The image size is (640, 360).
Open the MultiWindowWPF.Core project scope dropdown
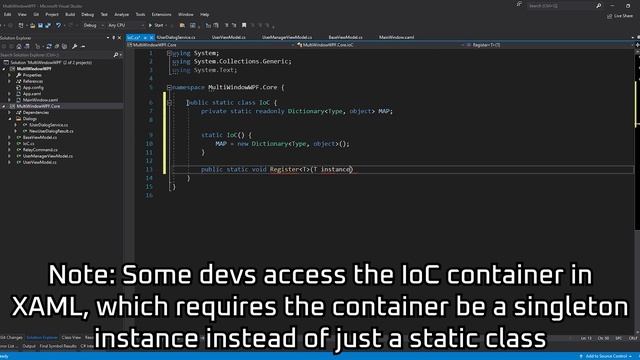coord(211,45)
